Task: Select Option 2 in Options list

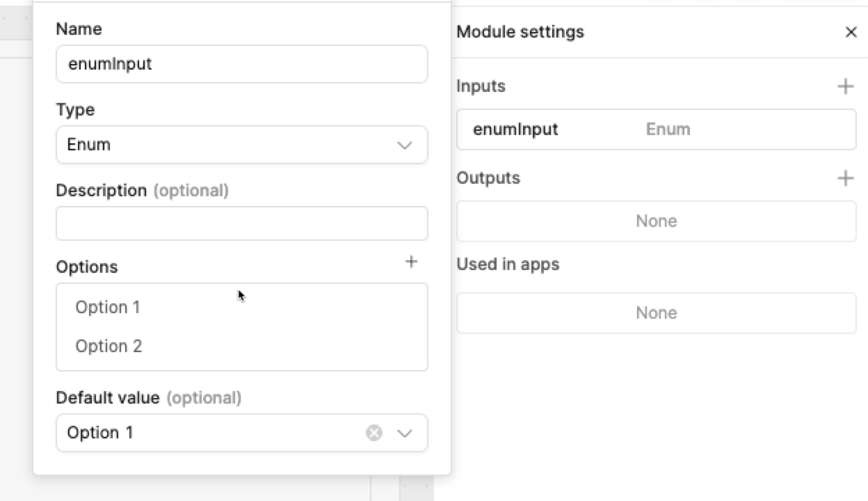Action: 108,346
